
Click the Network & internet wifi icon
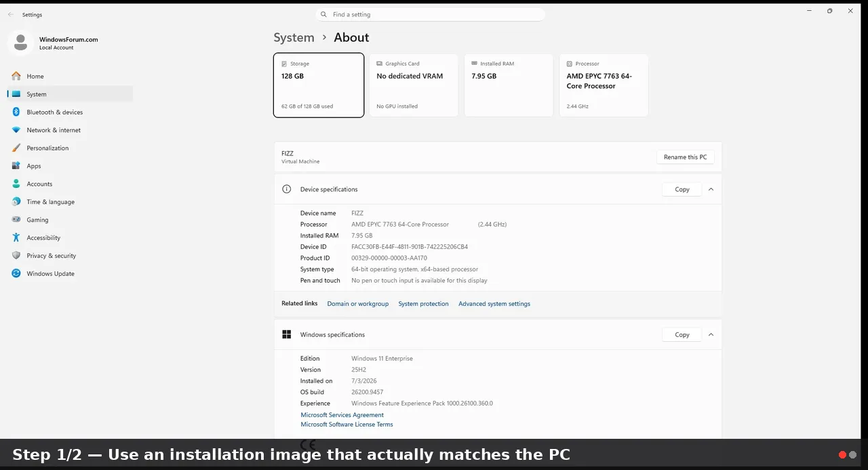pos(16,130)
